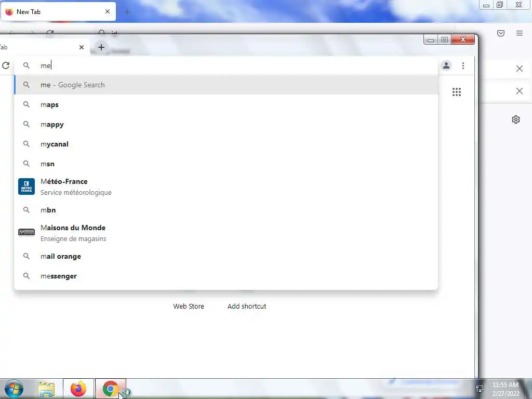The height and width of the screenshot is (399, 532).
Task: Open File Explorer from the taskbar
Action: 46,389
